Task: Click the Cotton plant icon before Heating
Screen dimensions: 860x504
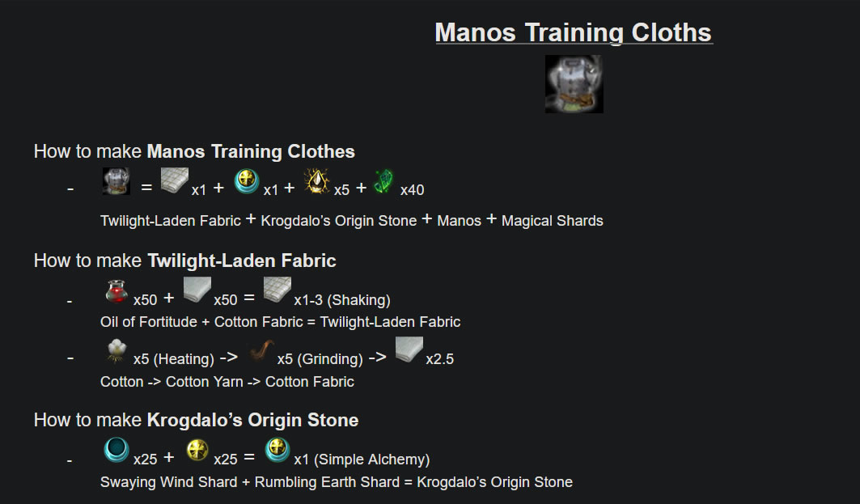Action: tap(117, 351)
